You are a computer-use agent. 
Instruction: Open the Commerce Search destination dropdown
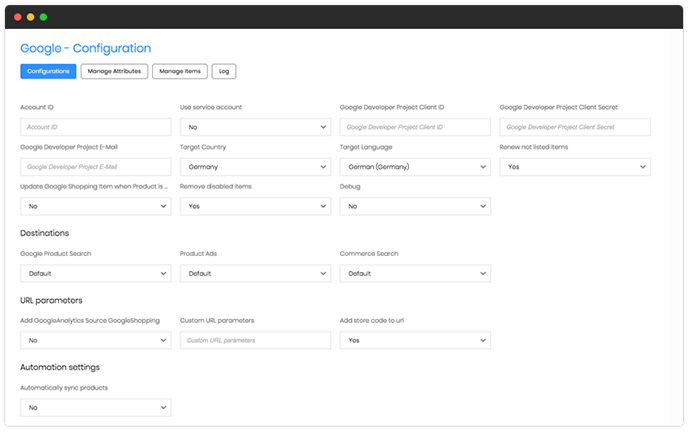coord(415,273)
